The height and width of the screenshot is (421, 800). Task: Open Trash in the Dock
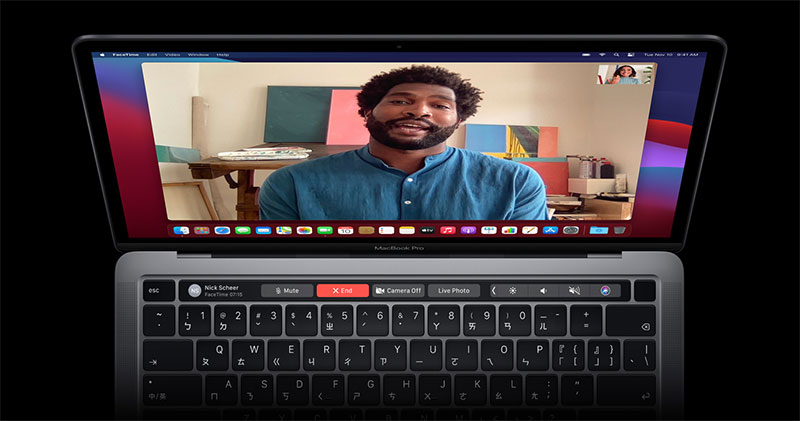coord(619,231)
